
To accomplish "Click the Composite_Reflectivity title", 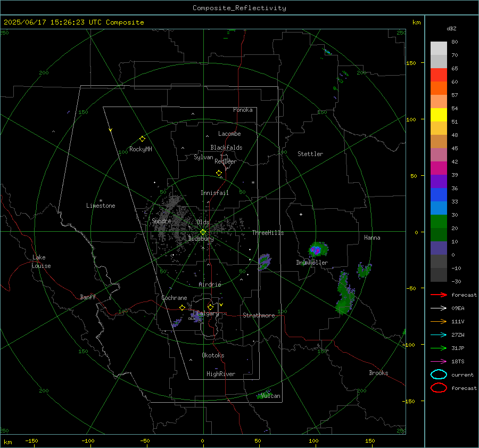I will click(x=240, y=8).
